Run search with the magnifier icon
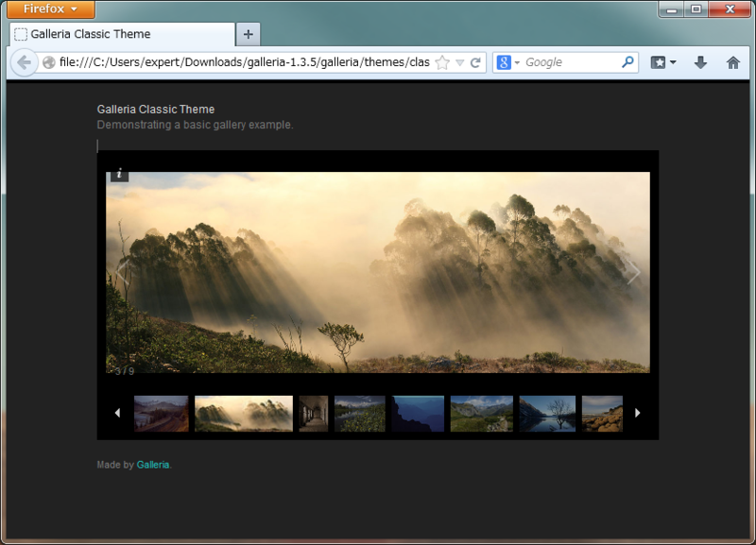Viewport: 756px width, 545px height. [627, 61]
